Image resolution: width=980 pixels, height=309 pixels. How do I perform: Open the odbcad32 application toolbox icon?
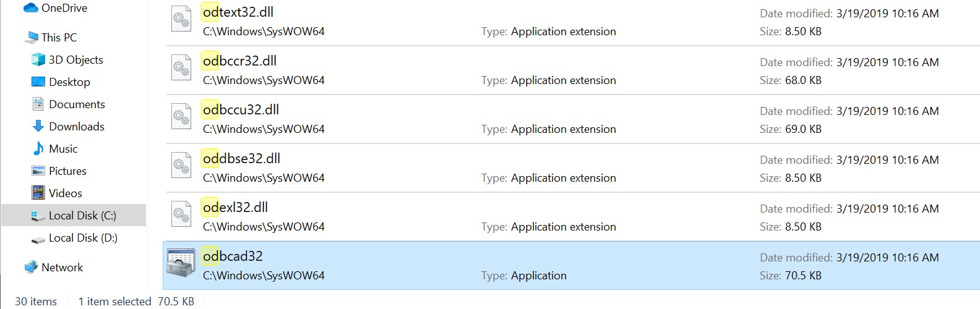[x=181, y=264]
